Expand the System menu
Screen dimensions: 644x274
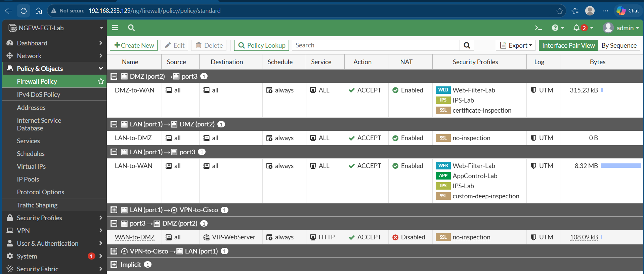click(x=54, y=256)
